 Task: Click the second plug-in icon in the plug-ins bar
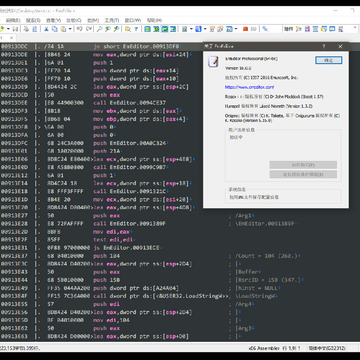click(307, 29)
